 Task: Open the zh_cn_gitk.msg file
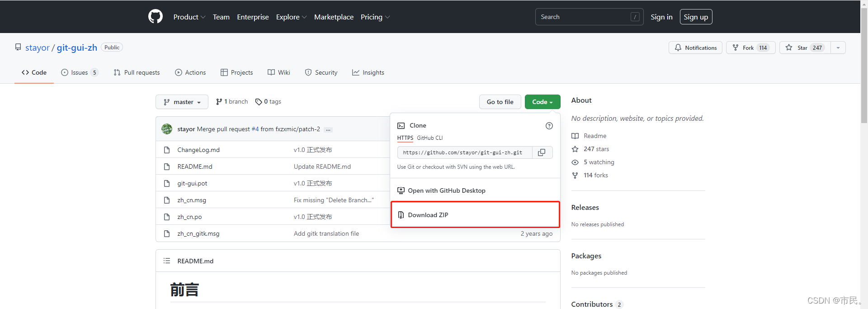pyautogui.click(x=198, y=233)
